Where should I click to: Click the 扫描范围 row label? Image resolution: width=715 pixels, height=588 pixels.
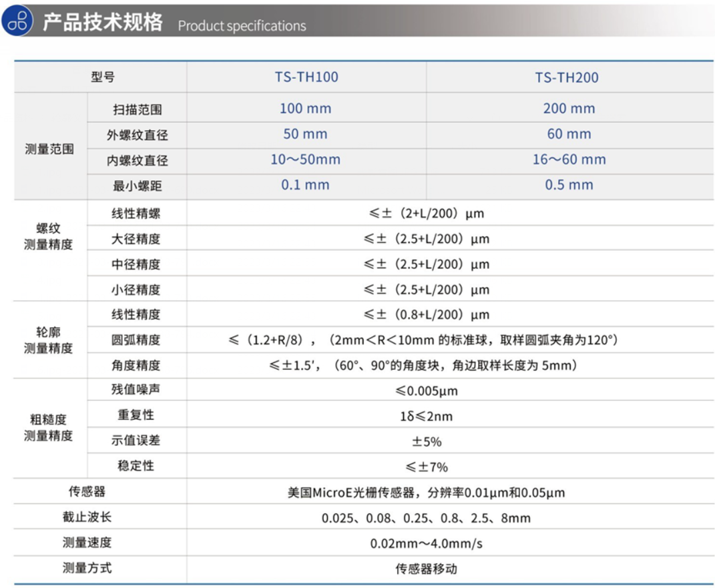[x=137, y=109]
